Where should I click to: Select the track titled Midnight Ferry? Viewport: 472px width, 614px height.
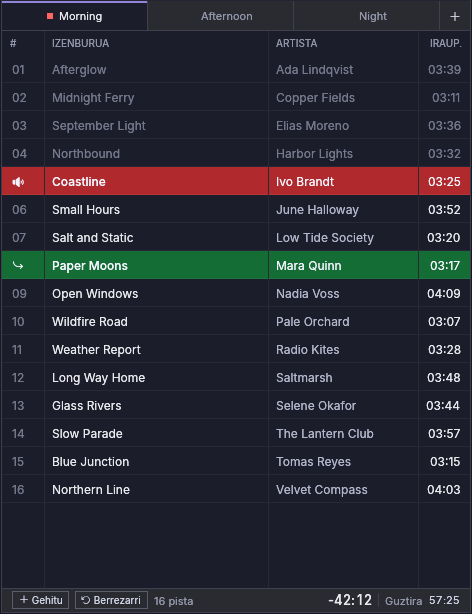[93, 98]
